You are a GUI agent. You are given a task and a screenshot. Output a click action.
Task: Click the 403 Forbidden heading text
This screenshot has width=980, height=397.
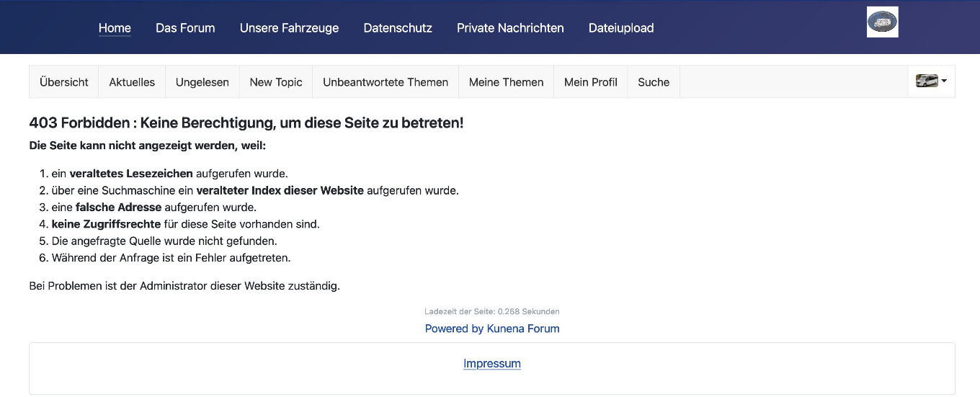pyautogui.click(x=246, y=123)
